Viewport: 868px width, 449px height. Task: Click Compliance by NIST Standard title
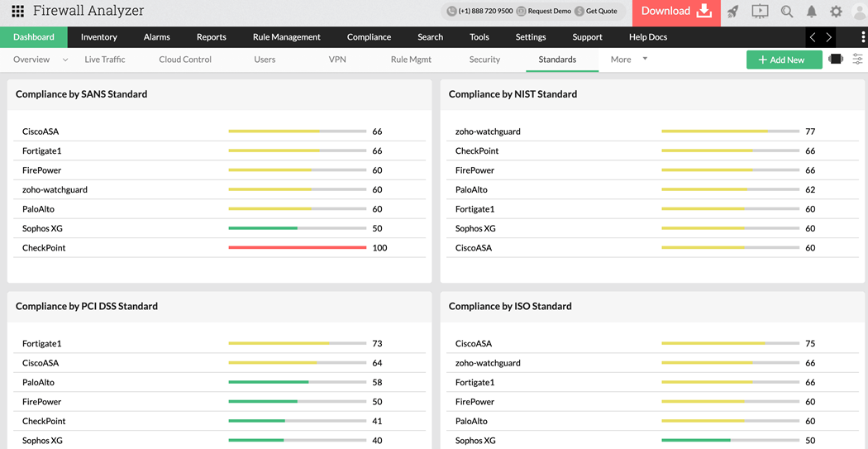click(513, 94)
